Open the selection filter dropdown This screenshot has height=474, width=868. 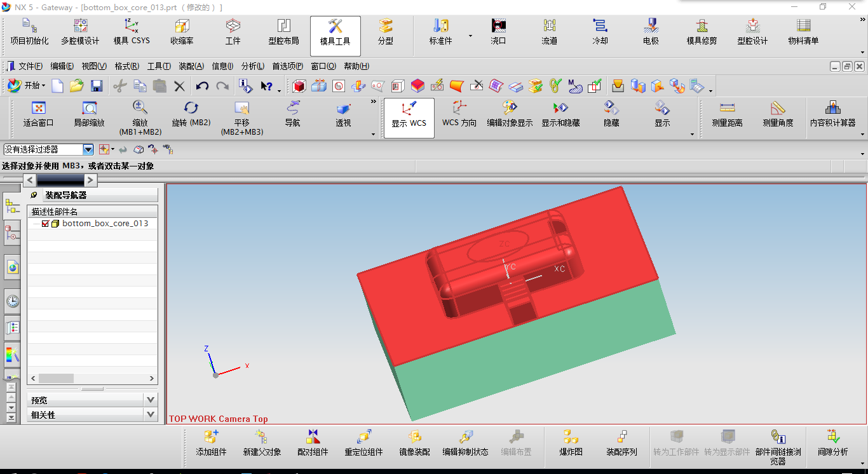click(88, 149)
